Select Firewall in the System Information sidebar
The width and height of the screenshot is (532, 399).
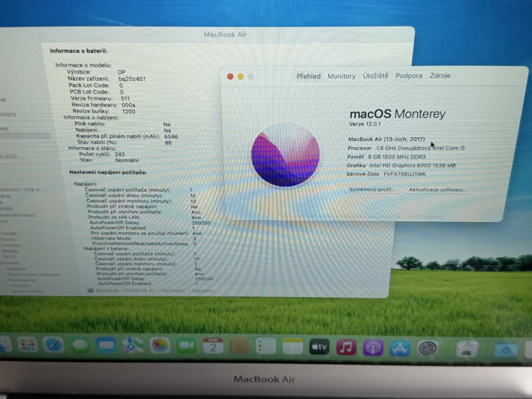click(8, 233)
